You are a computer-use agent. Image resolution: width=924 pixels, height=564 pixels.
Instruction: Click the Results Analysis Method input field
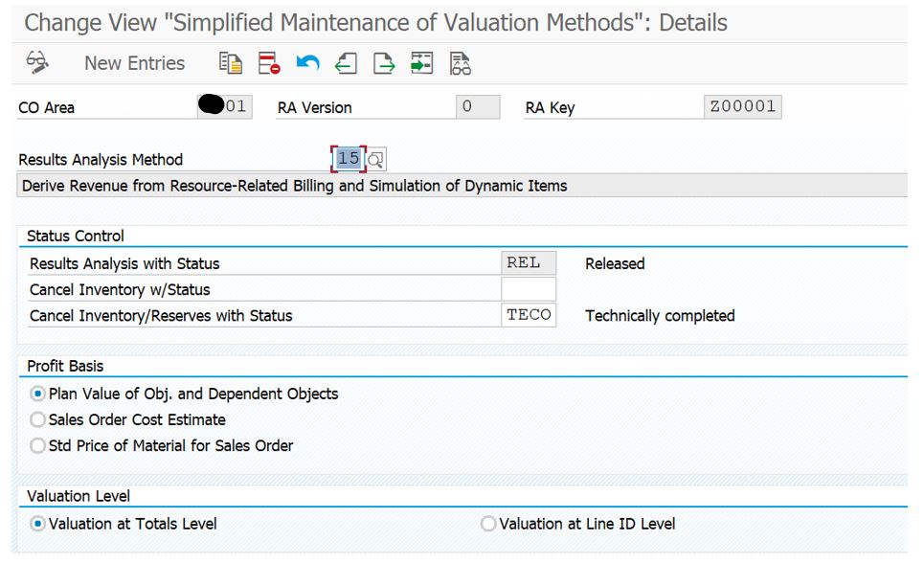click(x=349, y=158)
